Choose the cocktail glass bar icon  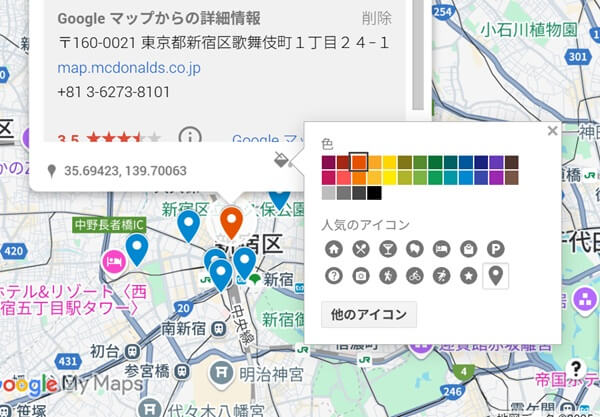[x=388, y=249]
